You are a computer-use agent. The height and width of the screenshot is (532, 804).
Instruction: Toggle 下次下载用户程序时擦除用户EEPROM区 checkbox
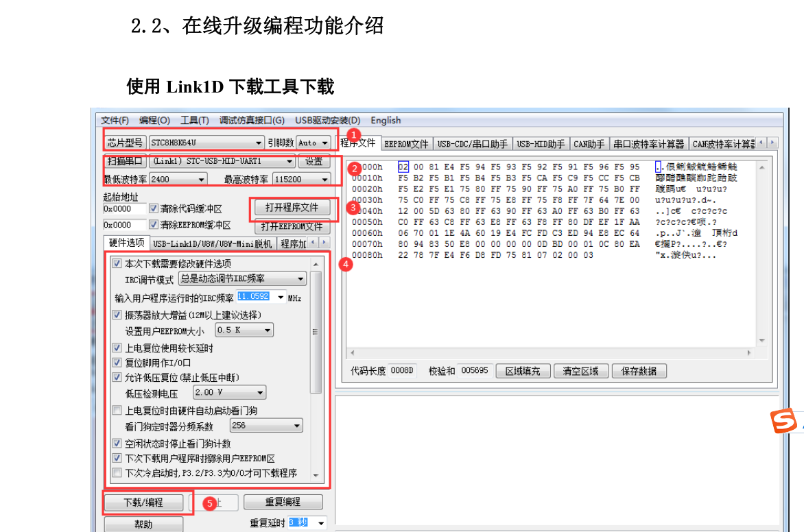coord(117,458)
